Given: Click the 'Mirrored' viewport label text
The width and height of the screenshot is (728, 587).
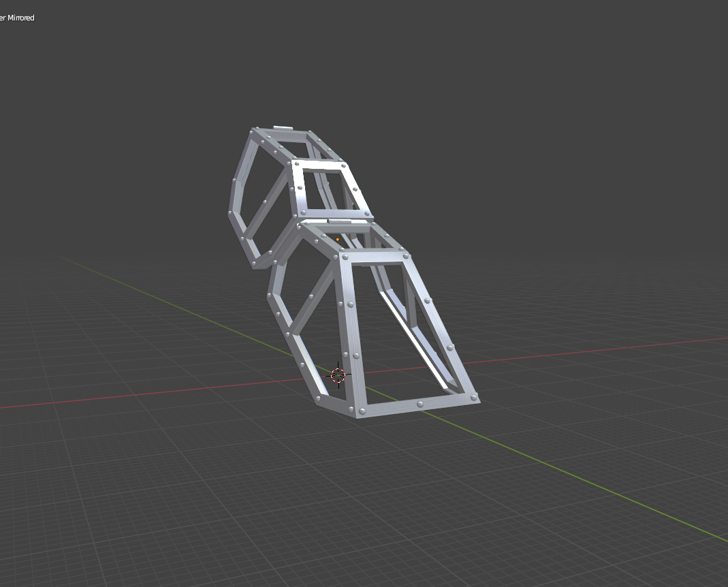Looking at the screenshot, I should tap(21, 18).
